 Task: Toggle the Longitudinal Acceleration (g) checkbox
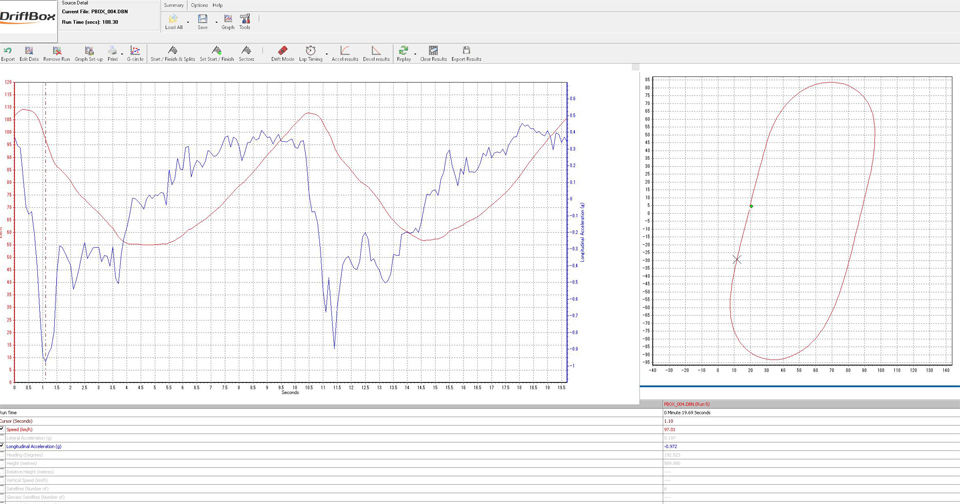pyautogui.click(x=3, y=446)
